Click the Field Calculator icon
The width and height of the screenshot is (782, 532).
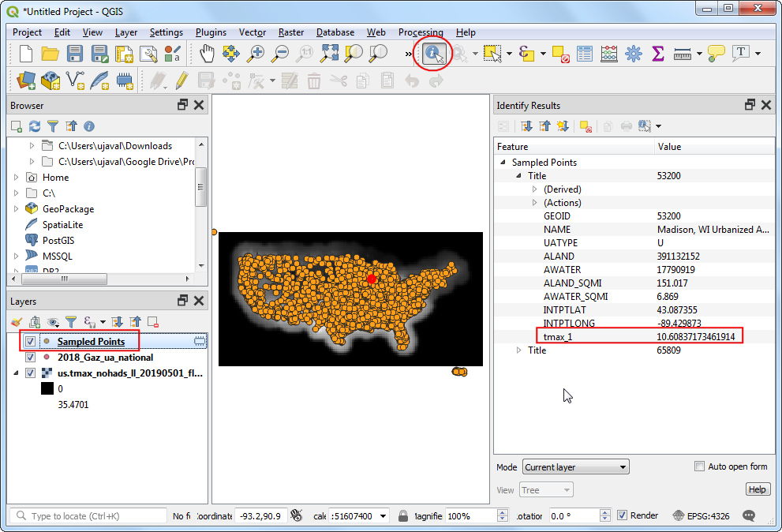click(608, 54)
